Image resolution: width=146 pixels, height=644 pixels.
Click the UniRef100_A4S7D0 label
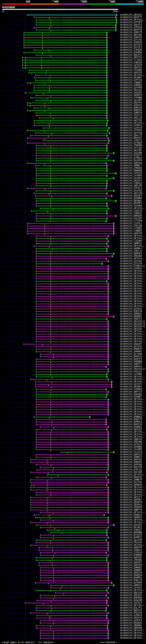131,120
